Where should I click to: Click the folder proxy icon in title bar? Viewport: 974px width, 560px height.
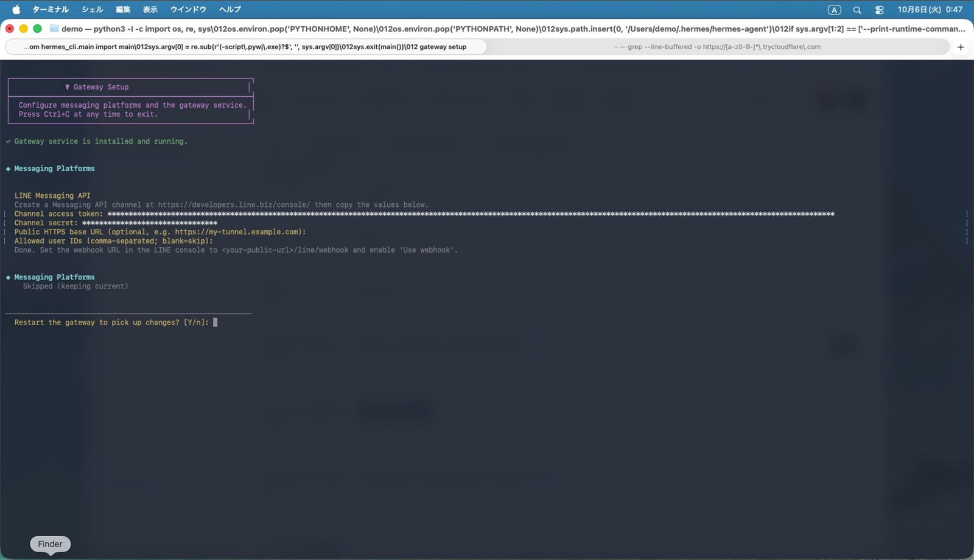click(x=54, y=29)
